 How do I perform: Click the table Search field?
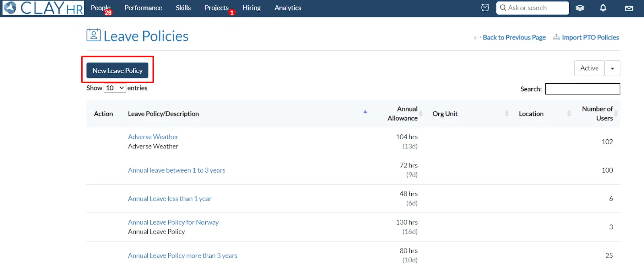[x=582, y=89]
